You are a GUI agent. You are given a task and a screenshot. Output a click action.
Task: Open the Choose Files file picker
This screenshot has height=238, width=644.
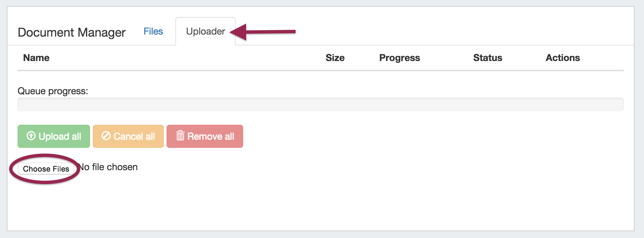[46, 169]
